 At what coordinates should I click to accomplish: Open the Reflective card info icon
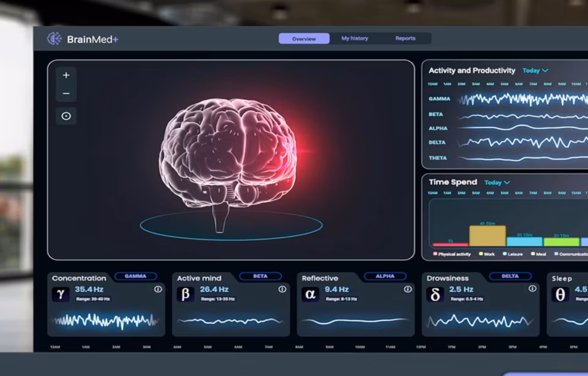tap(408, 290)
